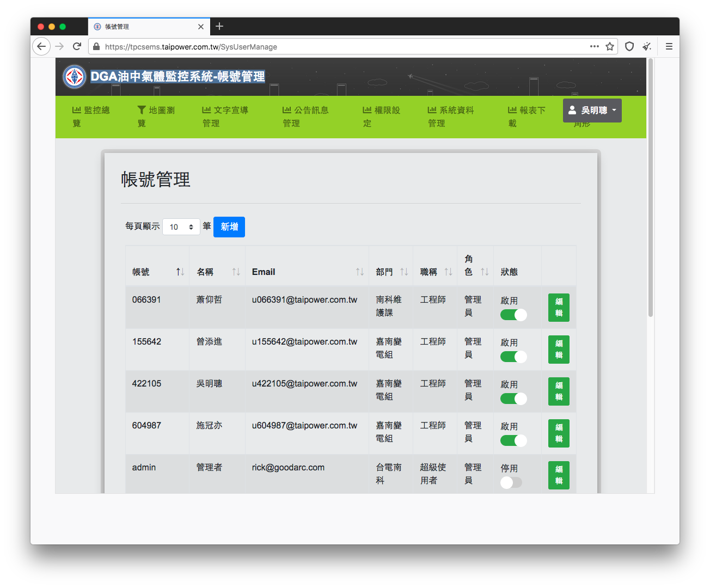This screenshot has width=710, height=588.
Task: Click name cell 曾添進
Action: click(x=209, y=341)
